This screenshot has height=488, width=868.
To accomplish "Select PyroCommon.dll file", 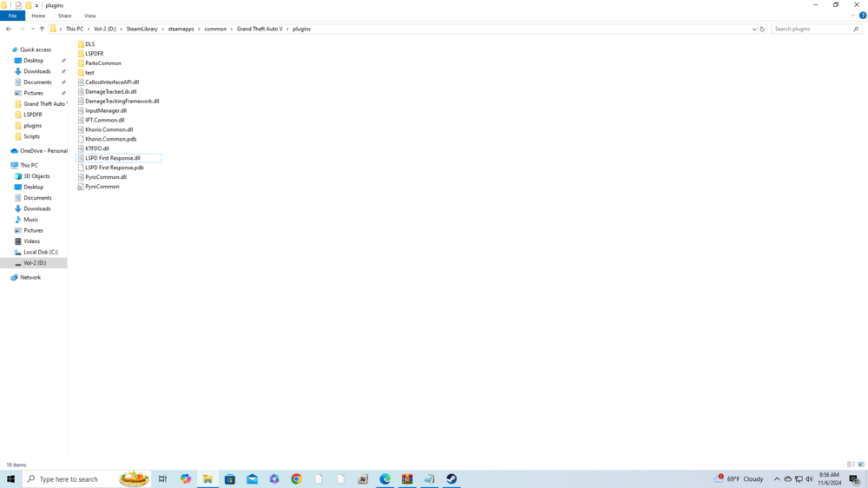I will (102, 177).
